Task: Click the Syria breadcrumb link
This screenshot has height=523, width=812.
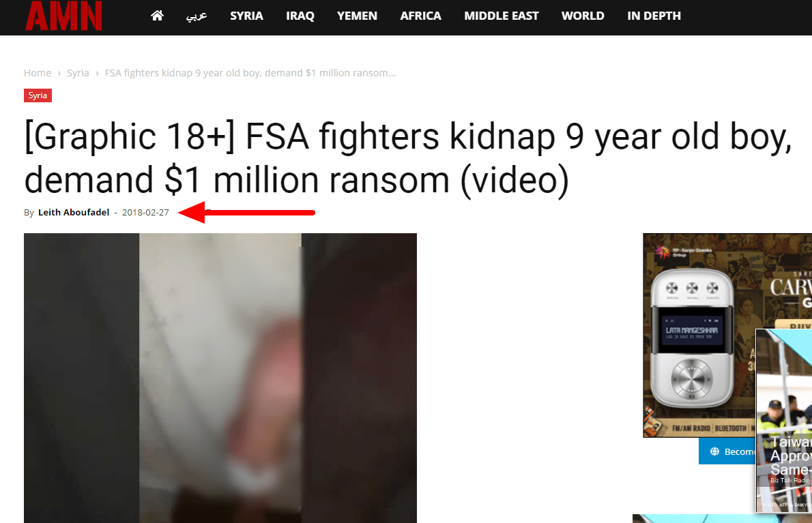Action: (x=78, y=73)
